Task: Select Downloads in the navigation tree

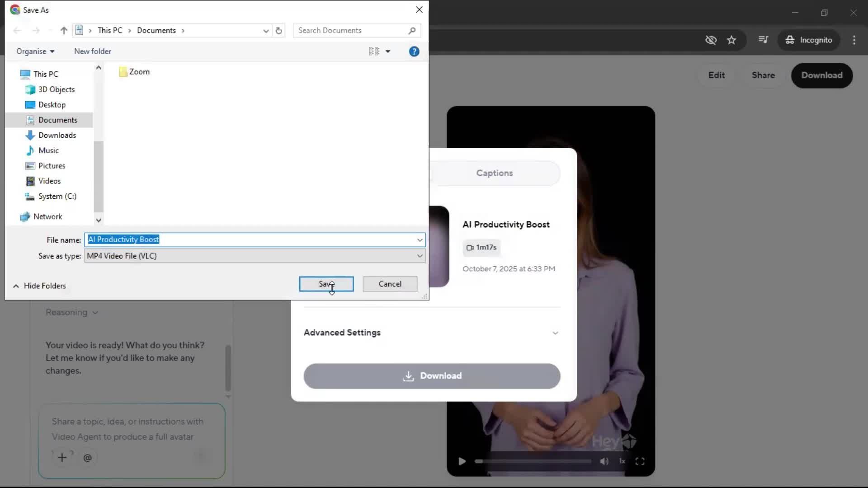Action: (57, 135)
